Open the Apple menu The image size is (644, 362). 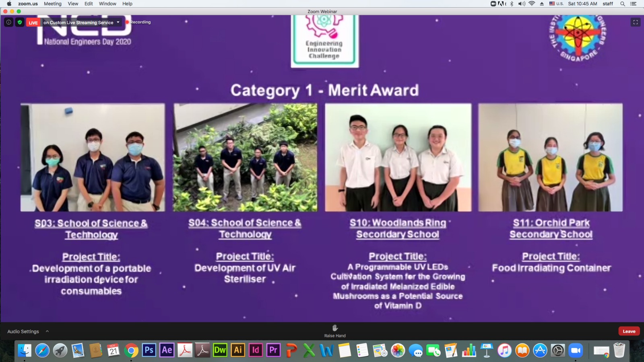tap(9, 4)
